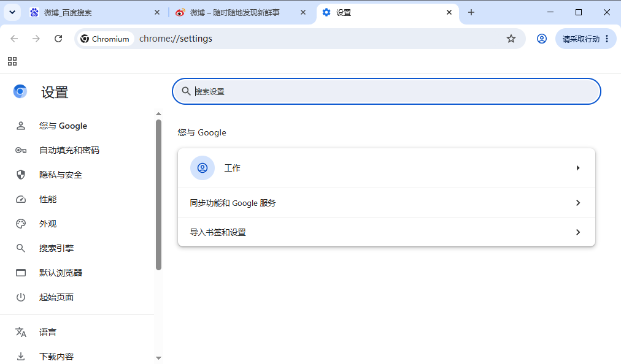Click the 工作 profile avatar icon
The width and height of the screenshot is (621, 364).
pos(202,168)
